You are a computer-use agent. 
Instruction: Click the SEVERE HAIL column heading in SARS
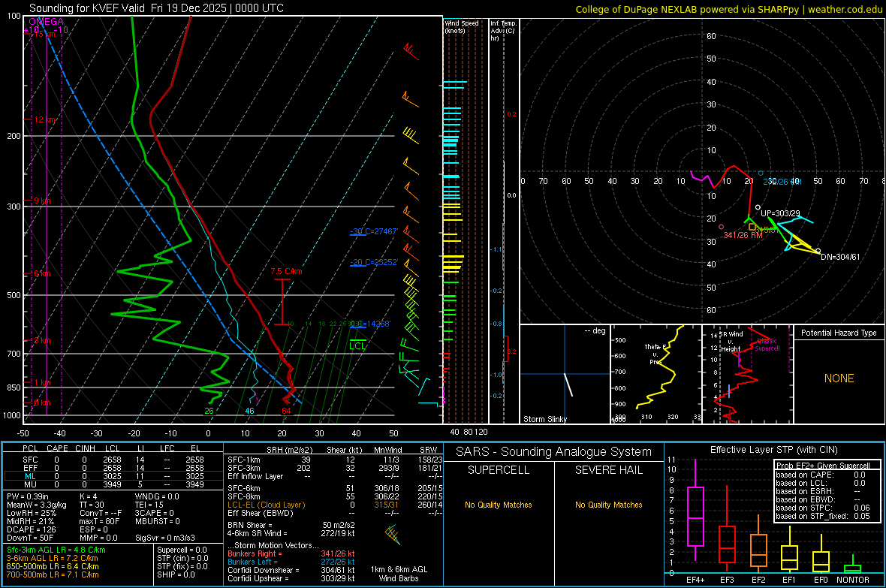608,470
